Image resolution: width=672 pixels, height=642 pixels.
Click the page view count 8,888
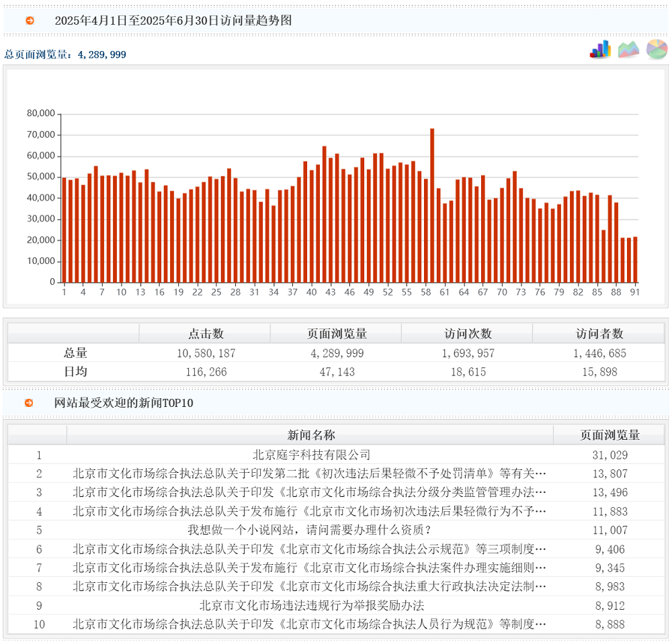pos(610,625)
